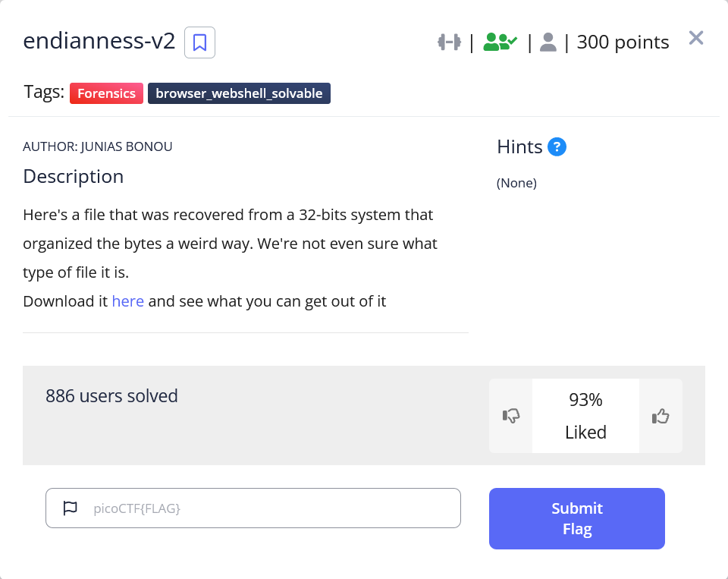
Task: Click the Description heading
Action: tap(74, 177)
